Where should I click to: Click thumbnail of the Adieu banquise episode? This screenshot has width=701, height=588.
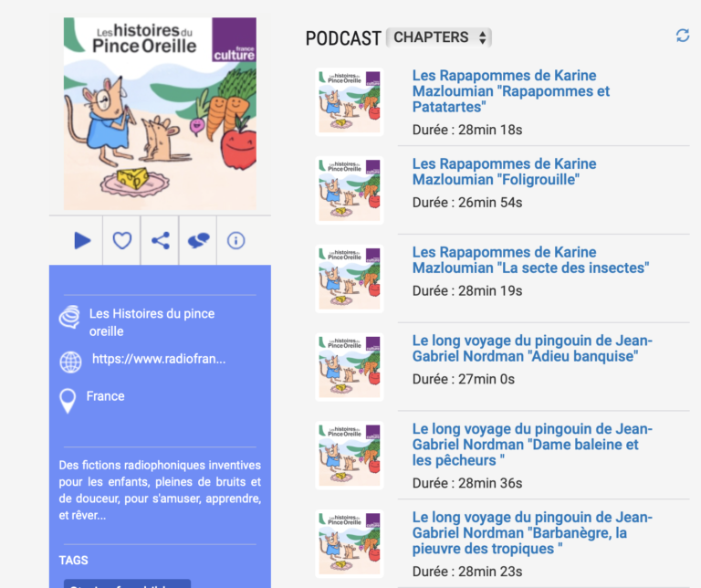(350, 367)
